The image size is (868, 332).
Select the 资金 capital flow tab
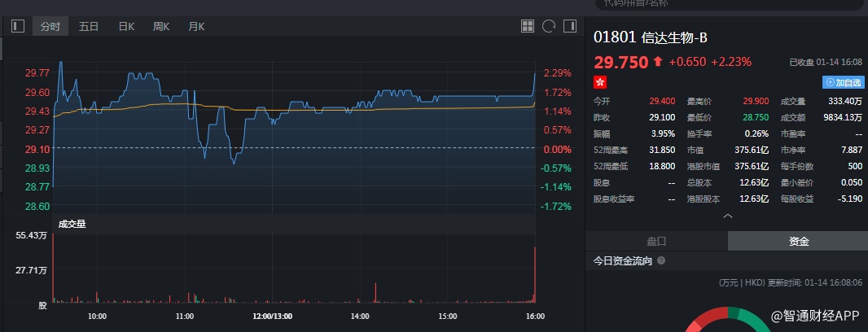tap(798, 241)
